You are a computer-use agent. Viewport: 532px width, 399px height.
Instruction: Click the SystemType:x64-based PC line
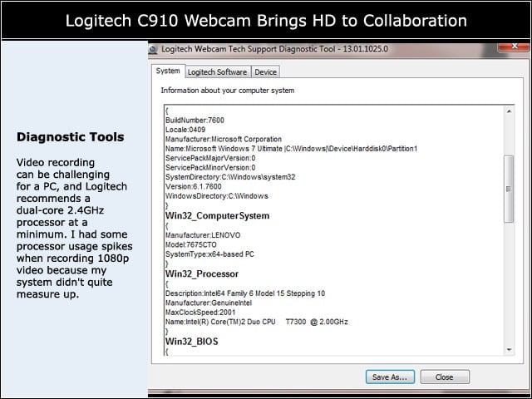point(209,254)
